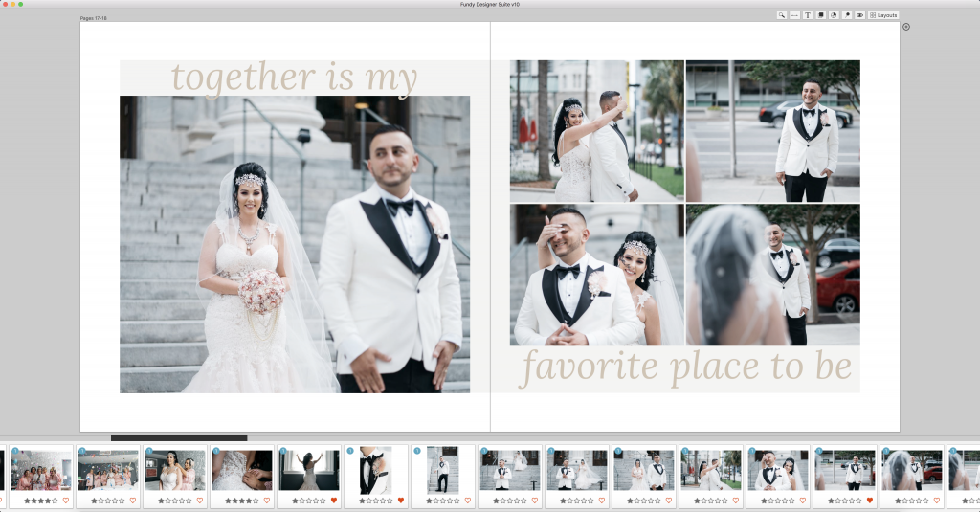The width and height of the screenshot is (980, 512).
Task: Set star rating on lace dress close-up thumbnail
Action: (241, 501)
